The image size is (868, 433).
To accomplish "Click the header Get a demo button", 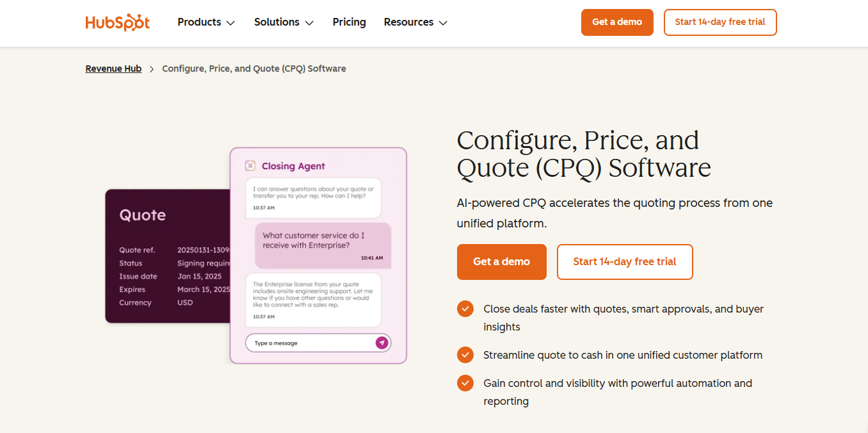I will point(617,22).
